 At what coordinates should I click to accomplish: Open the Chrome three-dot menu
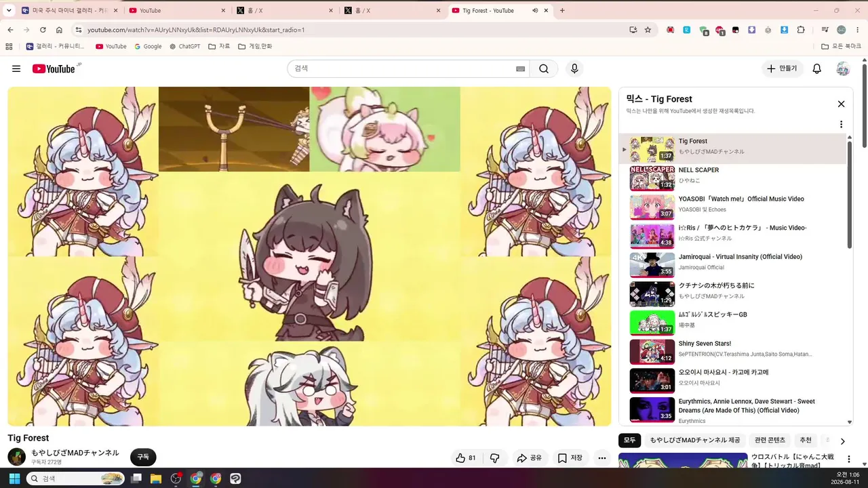pyautogui.click(x=858, y=30)
